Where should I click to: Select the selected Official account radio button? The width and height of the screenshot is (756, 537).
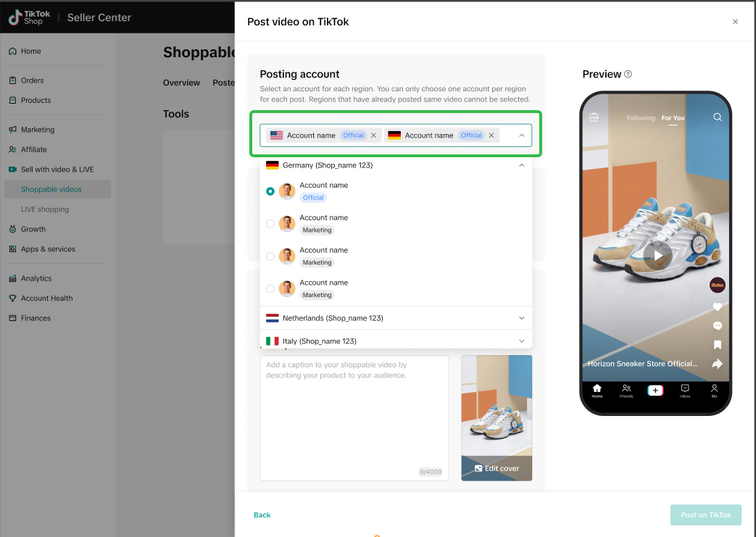coord(270,191)
